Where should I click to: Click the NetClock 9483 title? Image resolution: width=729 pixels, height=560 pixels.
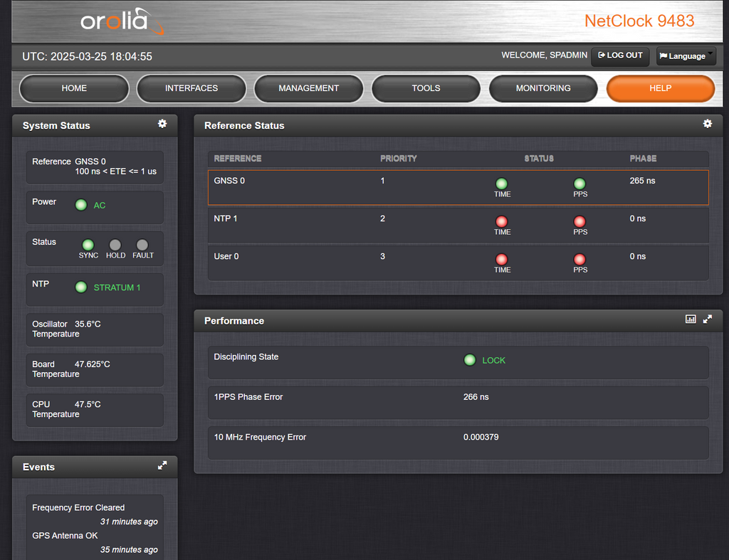point(639,21)
